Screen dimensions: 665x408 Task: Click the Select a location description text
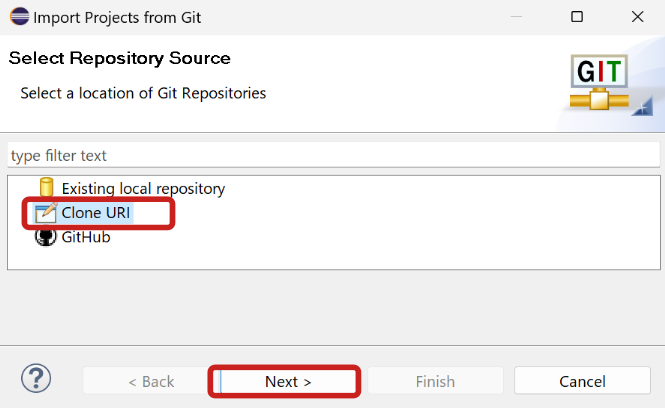pos(143,93)
